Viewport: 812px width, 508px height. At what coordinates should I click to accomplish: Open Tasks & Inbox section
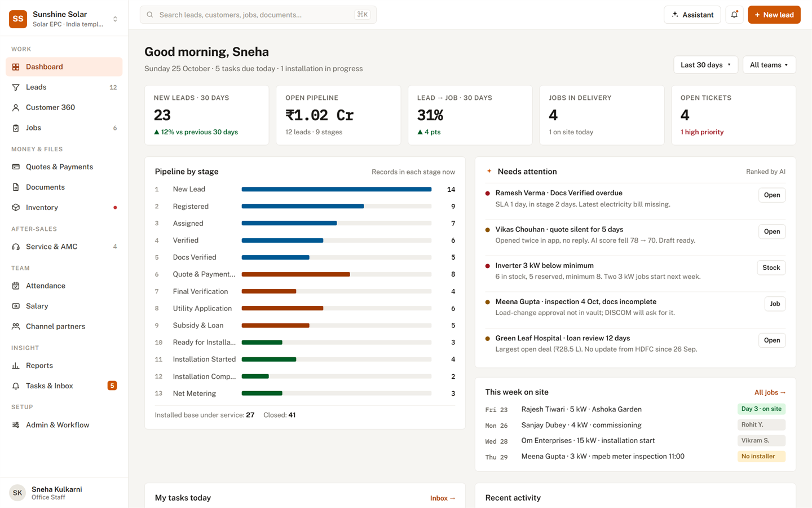(x=64, y=386)
